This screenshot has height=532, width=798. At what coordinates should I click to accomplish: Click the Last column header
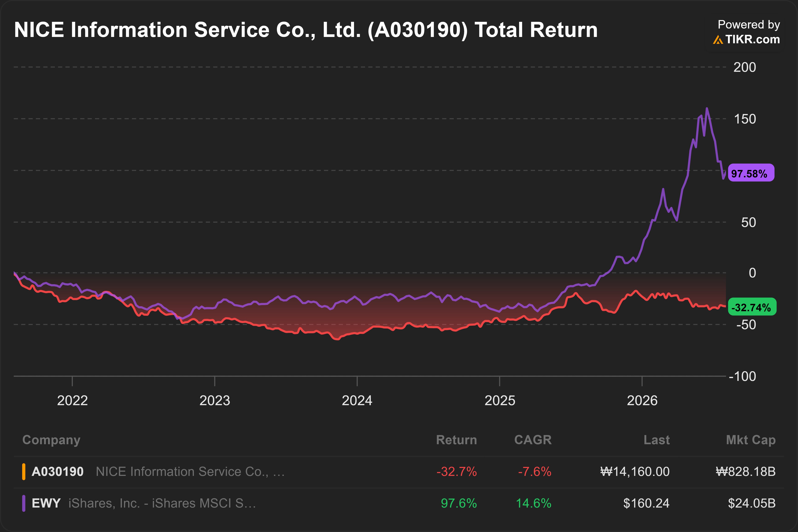point(657,440)
